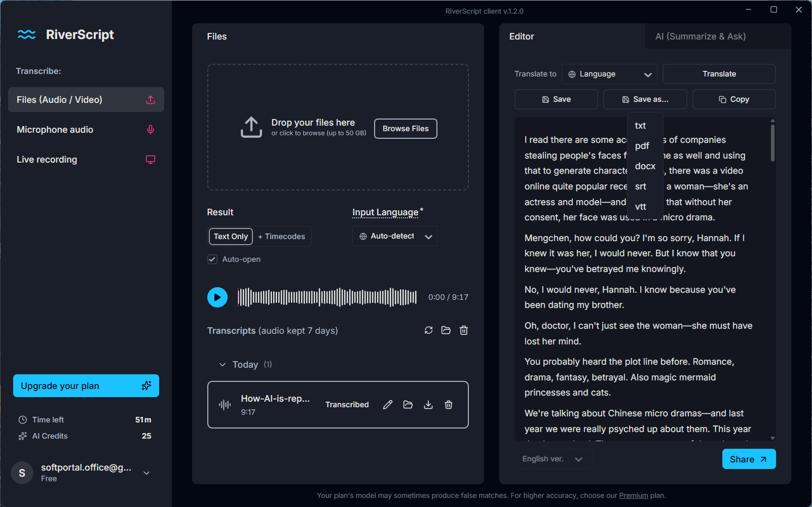Click the Upgrade your plan button
This screenshot has height=507, width=812.
(x=86, y=386)
